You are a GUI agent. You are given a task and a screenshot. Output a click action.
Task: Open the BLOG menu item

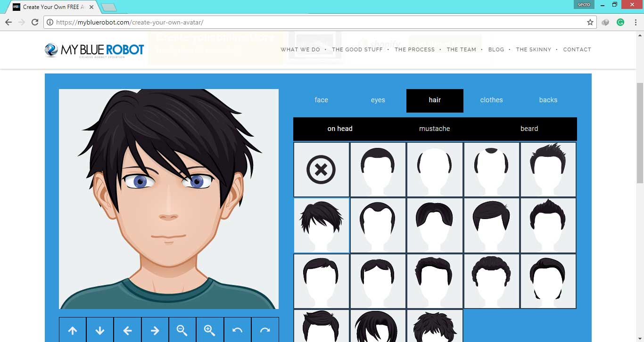pos(496,49)
